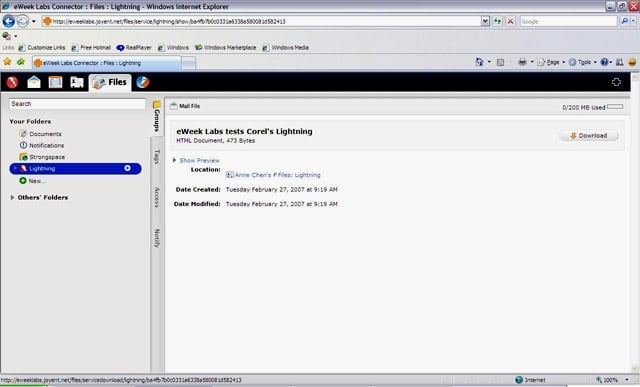
Task: Open Free Hotmail favorite link
Action: [x=91, y=48]
